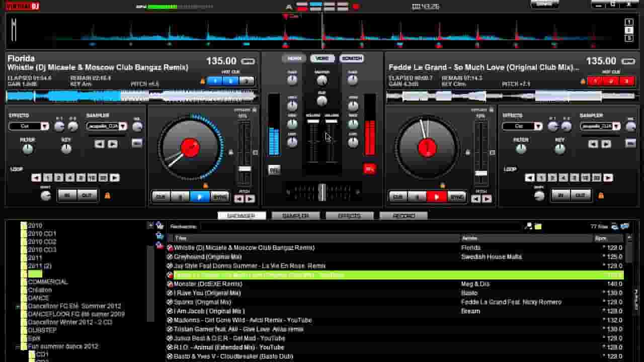Trigger hot cue 3 on left deck

246,80
